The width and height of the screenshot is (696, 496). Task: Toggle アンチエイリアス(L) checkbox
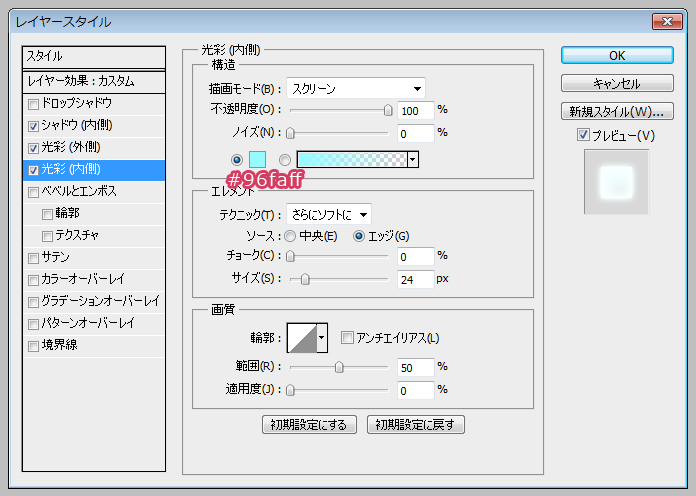[x=347, y=337]
